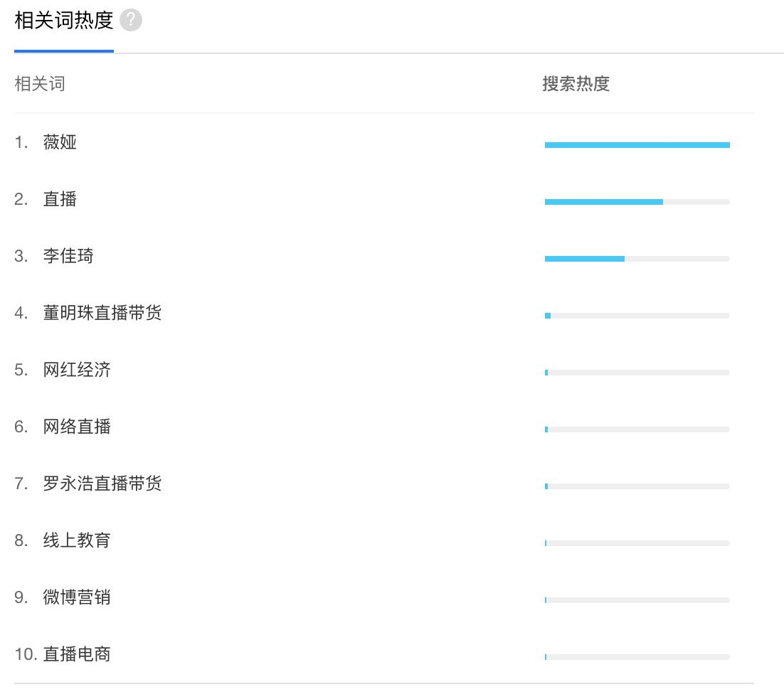The width and height of the screenshot is (784, 694).
Task: Select the keyword 董明珠直播带货
Action: (x=102, y=313)
